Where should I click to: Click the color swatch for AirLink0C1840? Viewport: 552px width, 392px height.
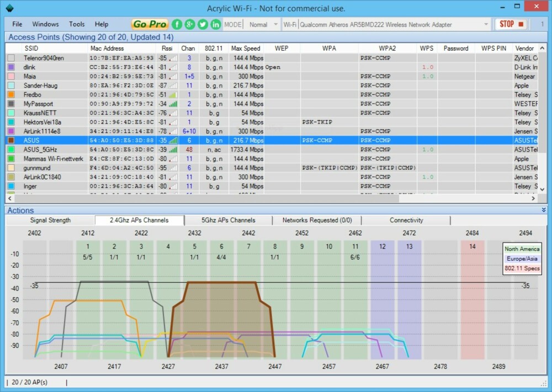[11, 177]
